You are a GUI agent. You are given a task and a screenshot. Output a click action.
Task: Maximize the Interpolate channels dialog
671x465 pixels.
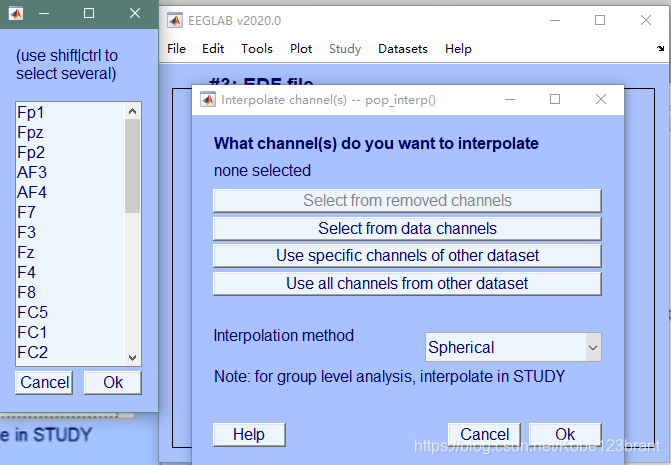click(555, 99)
